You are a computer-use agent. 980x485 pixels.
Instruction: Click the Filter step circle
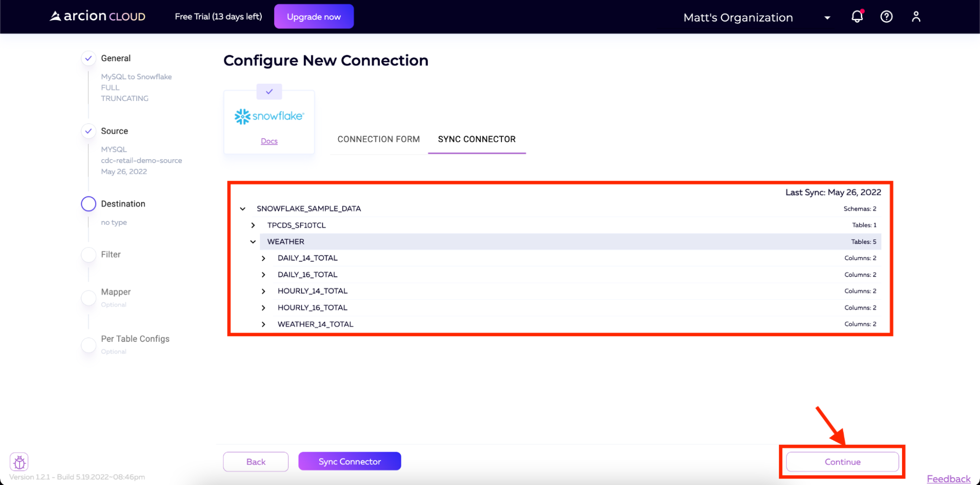pyautogui.click(x=88, y=255)
